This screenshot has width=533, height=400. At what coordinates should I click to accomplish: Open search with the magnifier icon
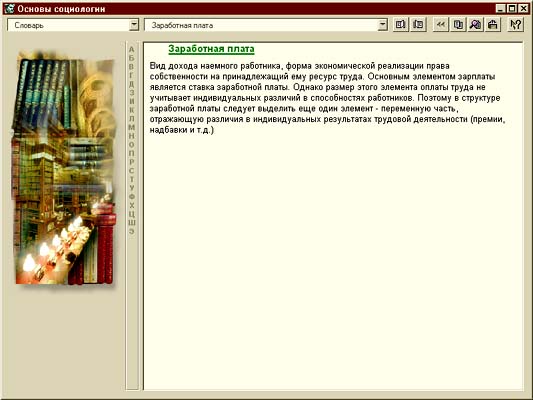point(475,24)
